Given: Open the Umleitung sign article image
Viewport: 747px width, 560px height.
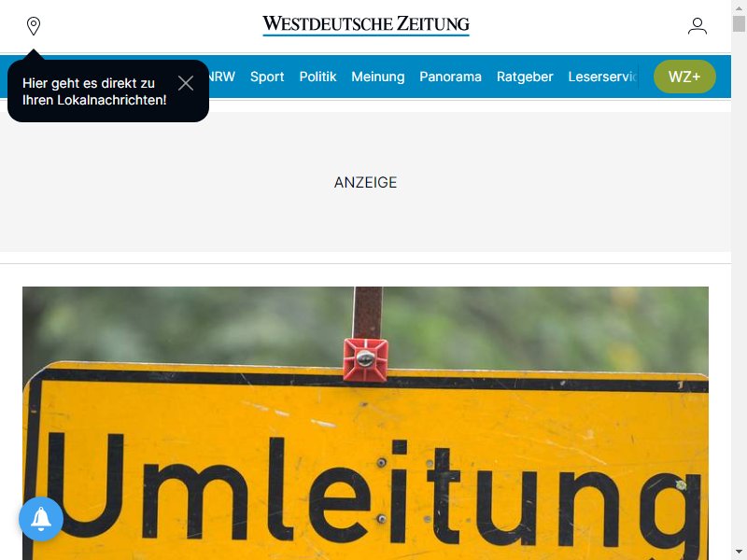Looking at the screenshot, I should click(365, 424).
